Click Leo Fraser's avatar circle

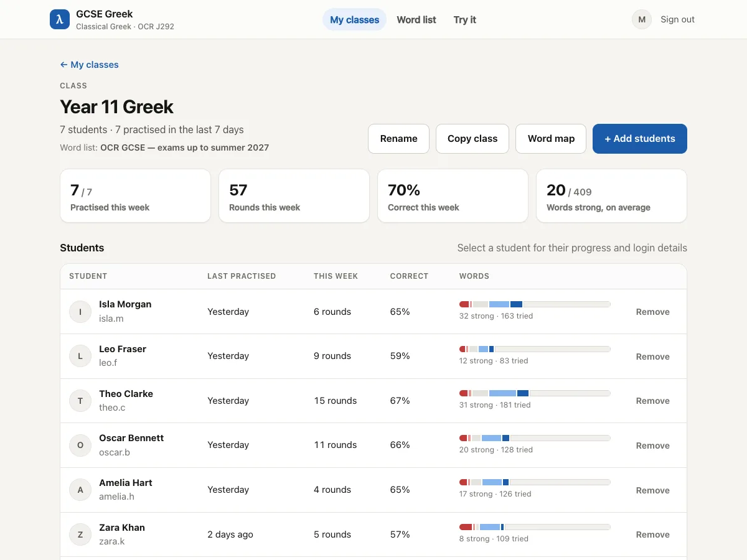(x=80, y=357)
